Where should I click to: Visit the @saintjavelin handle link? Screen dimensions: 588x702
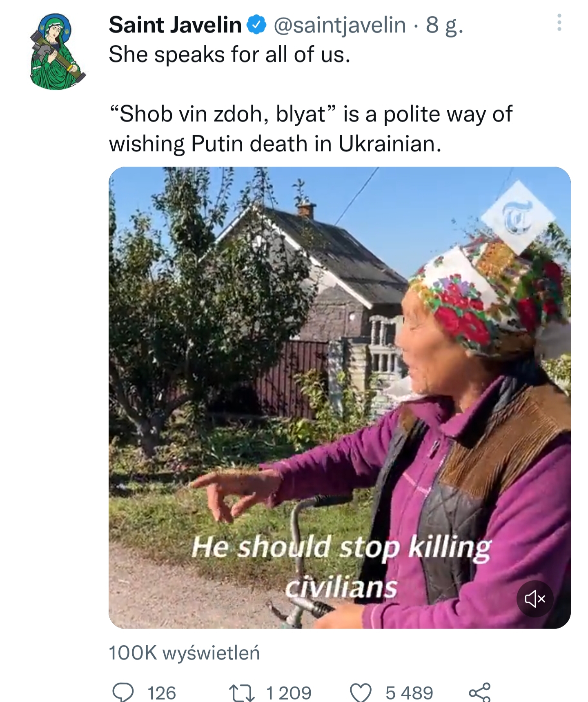coord(340,25)
